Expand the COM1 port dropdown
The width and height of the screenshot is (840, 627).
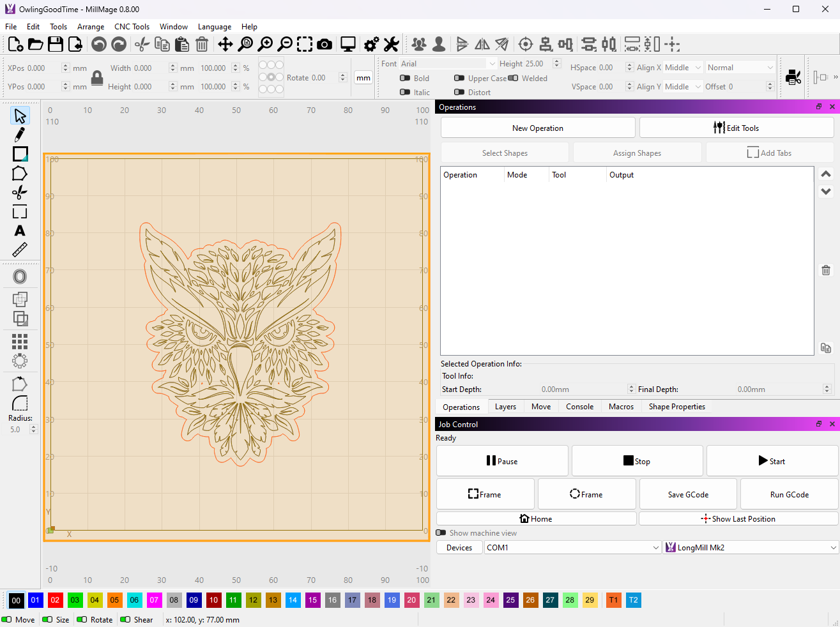(x=572, y=548)
